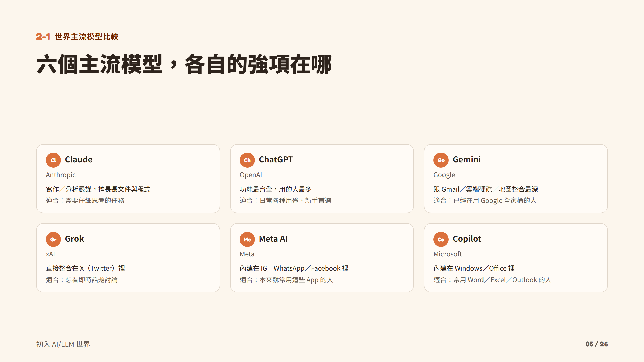This screenshot has width=644, height=362.
Task: Click the text '適合：本來就常用這些 App 的人'
Action: (x=287, y=280)
